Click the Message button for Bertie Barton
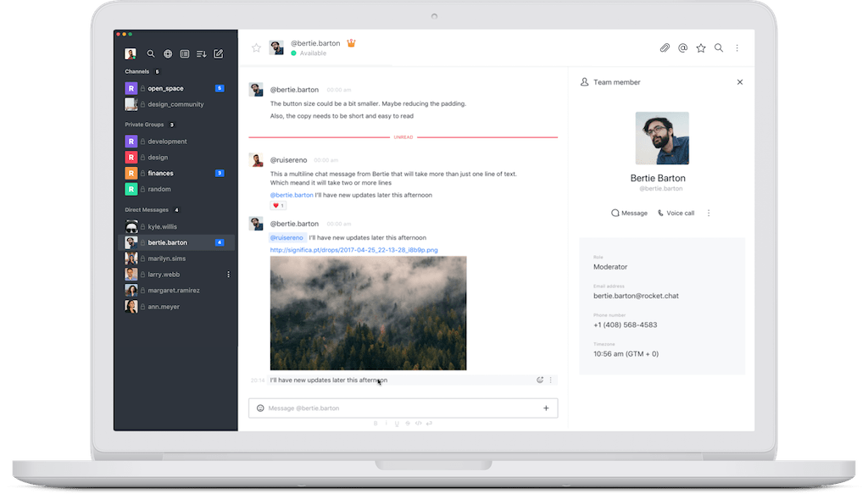Image resolution: width=868 pixels, height=494 pixels. click(629, 213)
